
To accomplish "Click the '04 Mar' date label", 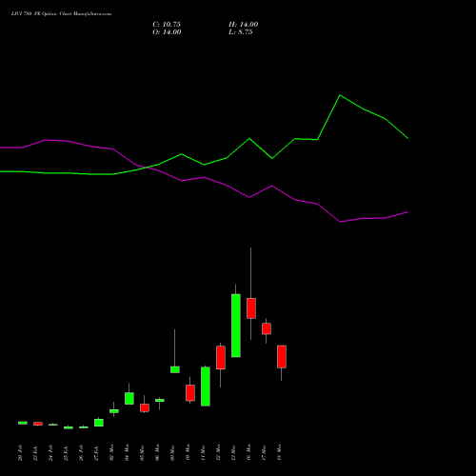I will pyautogui.click(x=127, y=452).
